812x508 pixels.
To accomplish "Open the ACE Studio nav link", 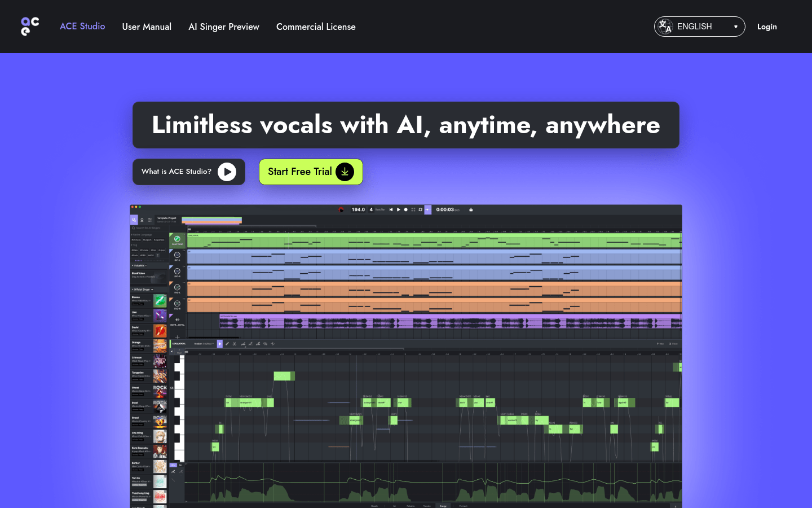I will pyautogui.click(x=82, y=27).
